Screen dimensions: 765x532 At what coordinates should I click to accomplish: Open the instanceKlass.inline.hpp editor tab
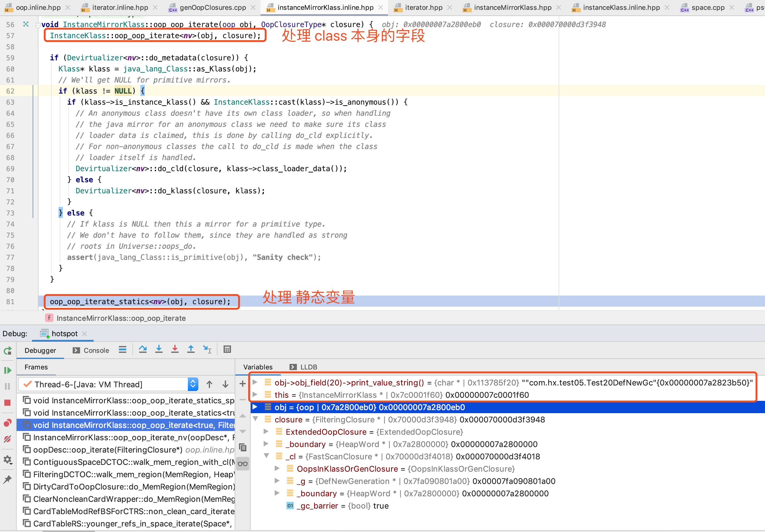coord(621,7)
